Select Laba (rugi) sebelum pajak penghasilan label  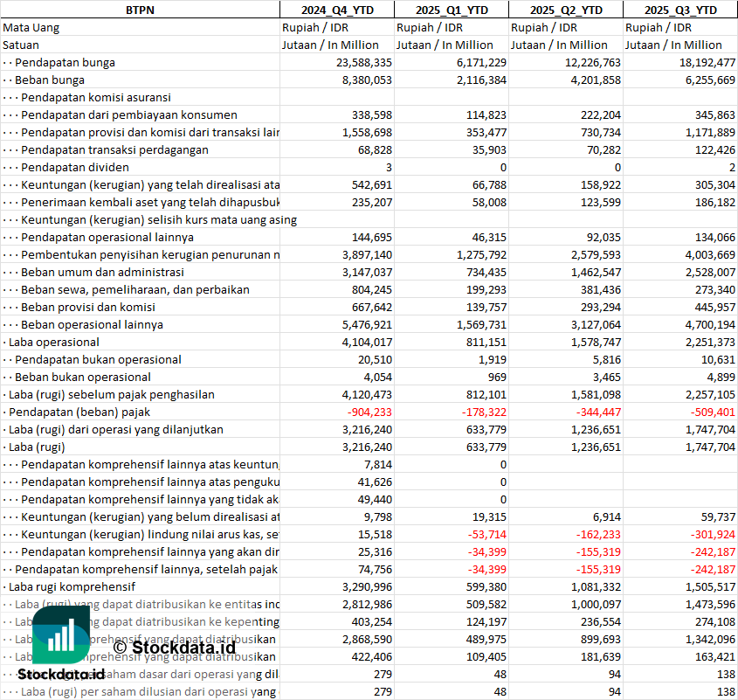[x=112, y=394]
